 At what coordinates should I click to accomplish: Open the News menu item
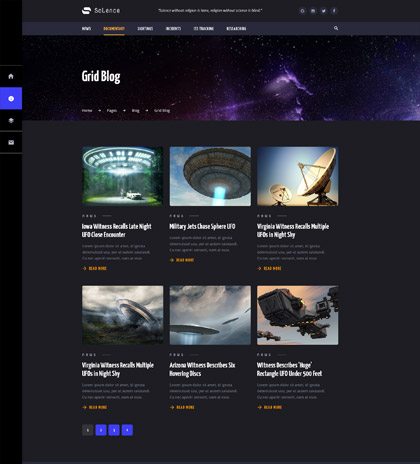[86, 29]
